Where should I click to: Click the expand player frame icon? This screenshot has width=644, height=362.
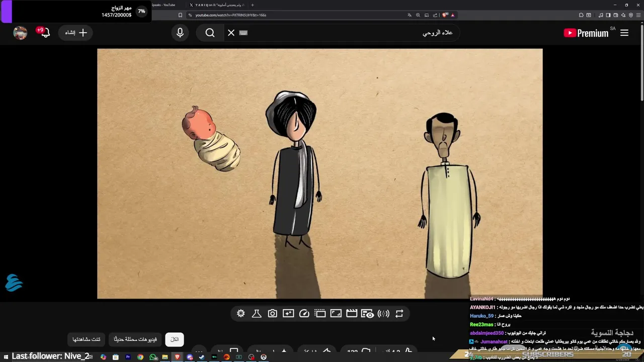tap(336, 314)
